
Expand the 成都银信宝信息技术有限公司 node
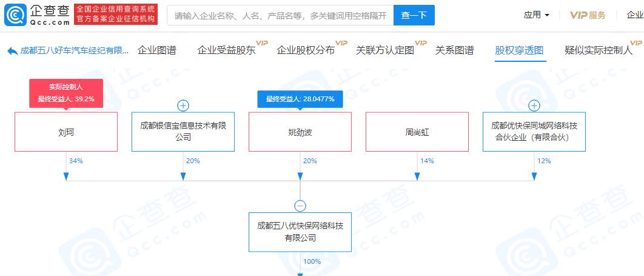coord(183,106)
